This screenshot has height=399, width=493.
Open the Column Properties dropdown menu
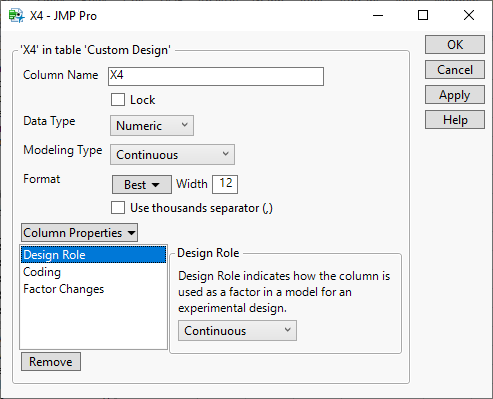(79, 233)
